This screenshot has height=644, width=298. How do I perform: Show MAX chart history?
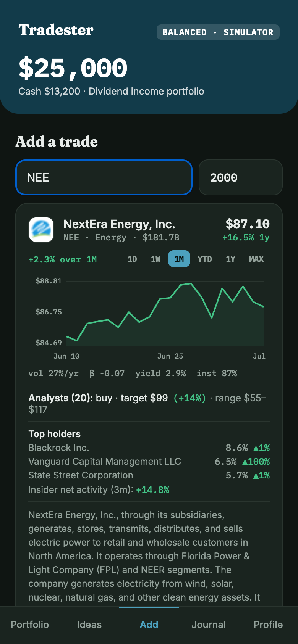(256, 259)
